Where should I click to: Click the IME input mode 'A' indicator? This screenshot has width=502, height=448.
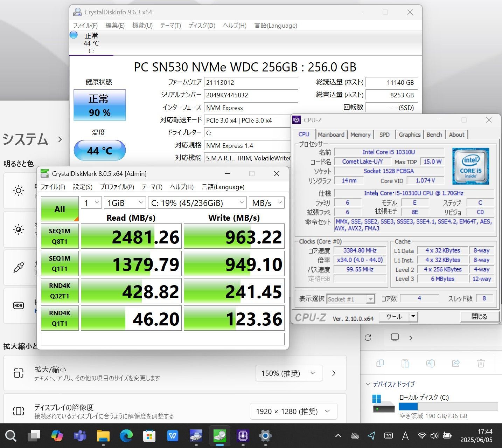[x=405, y=436]
